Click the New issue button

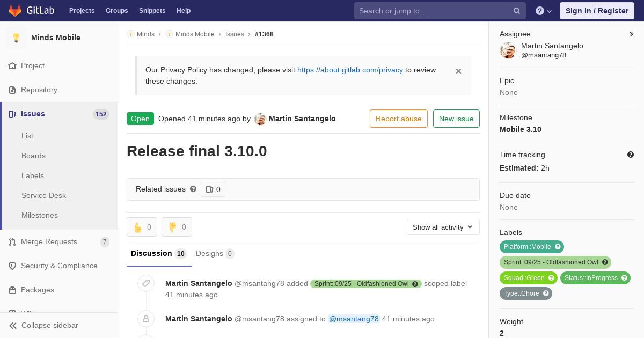(x=456, y=119)
